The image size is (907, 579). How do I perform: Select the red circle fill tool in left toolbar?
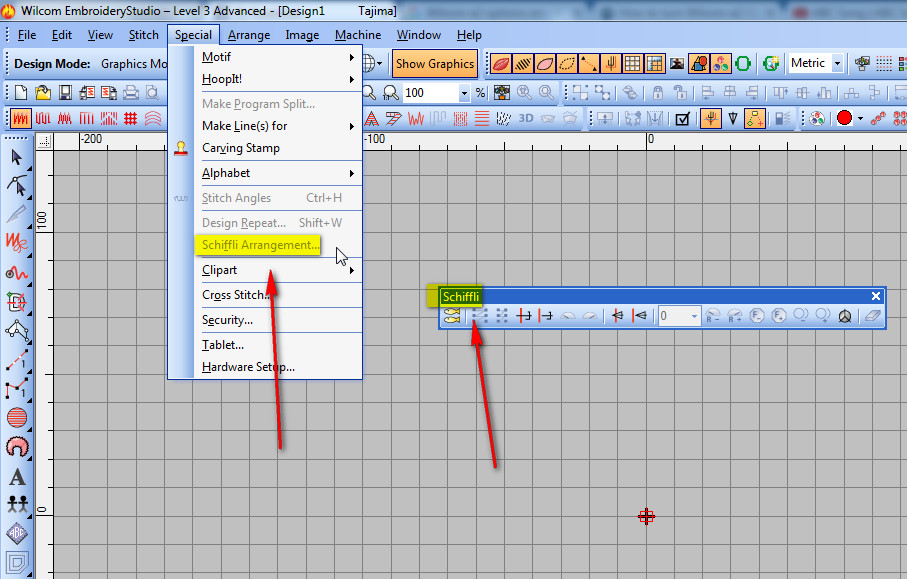pyautogui.click(x=17, y=418)
